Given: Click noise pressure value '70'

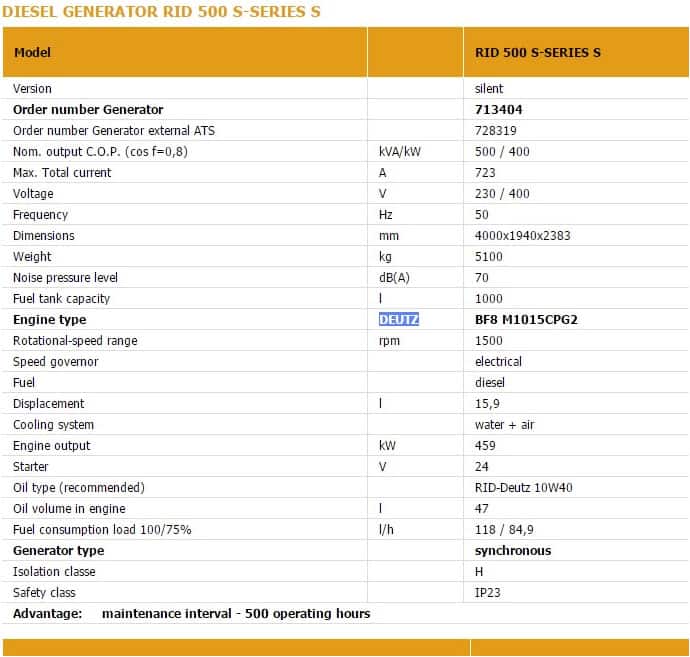Looking at the screenshot, I should tap(481, 278).
